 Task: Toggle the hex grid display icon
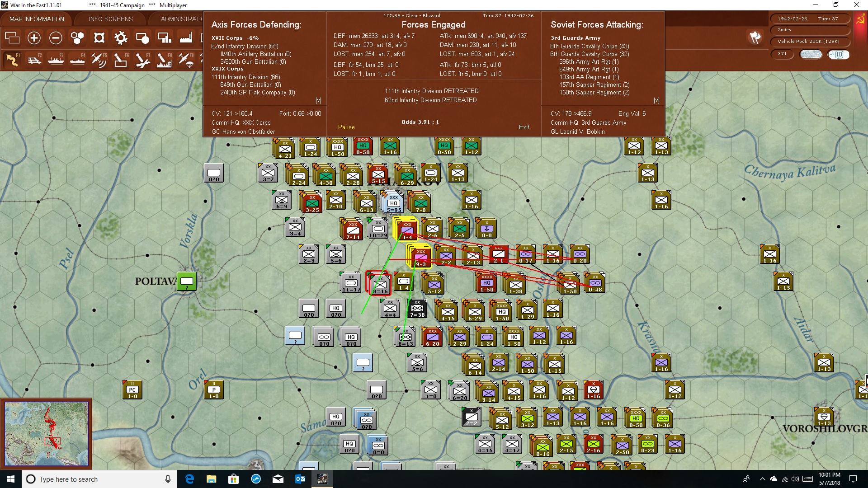click(77, 38)
